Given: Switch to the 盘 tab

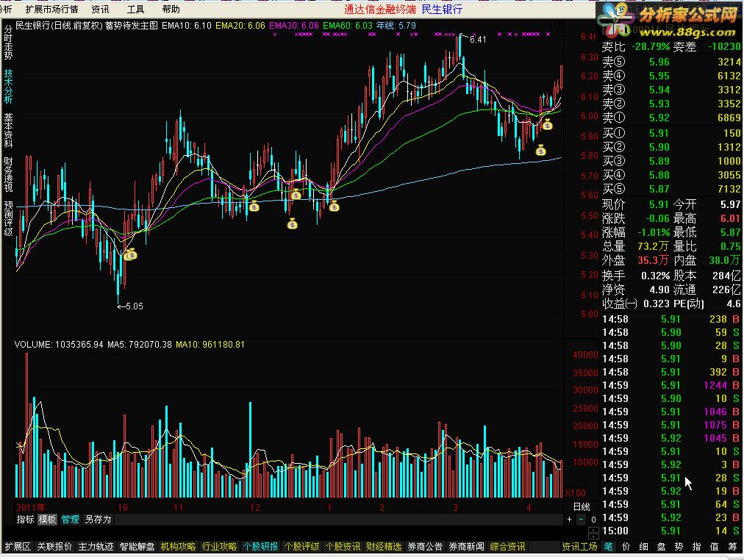Looking at the screenshot, I should [661, 547].
